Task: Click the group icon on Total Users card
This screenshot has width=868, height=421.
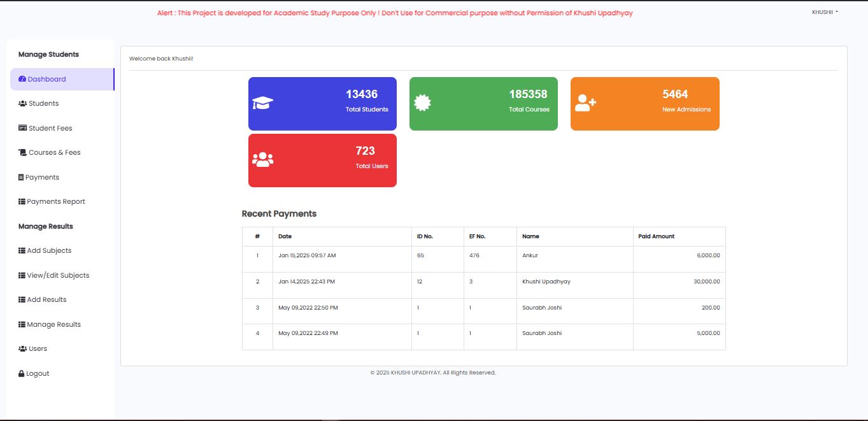Action: (262, 160)
